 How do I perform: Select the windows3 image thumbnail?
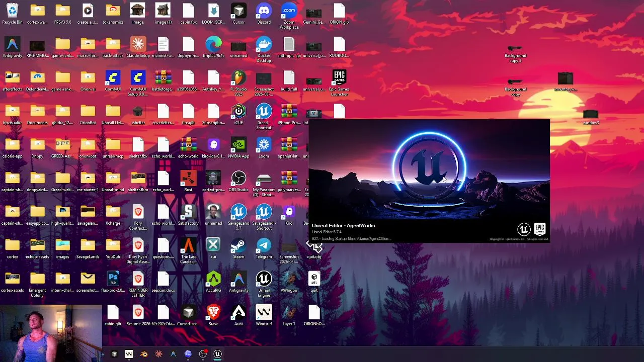click(591, 117)
